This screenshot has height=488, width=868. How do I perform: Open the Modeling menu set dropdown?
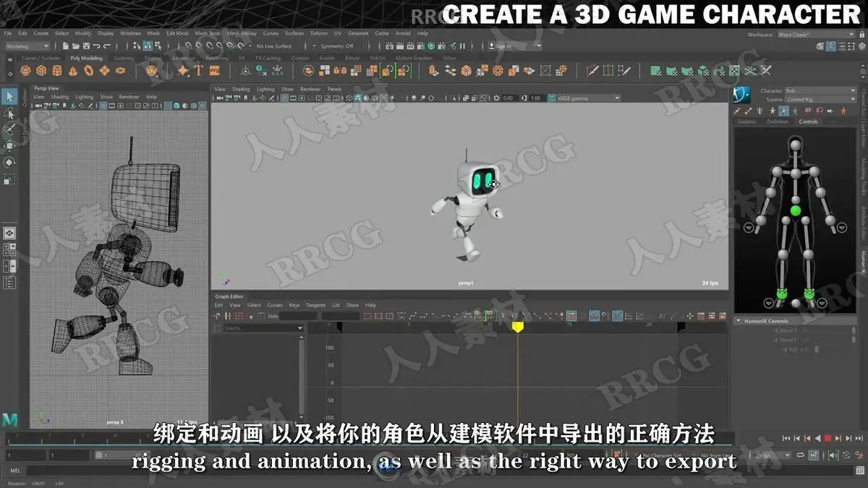click(27, 46)
